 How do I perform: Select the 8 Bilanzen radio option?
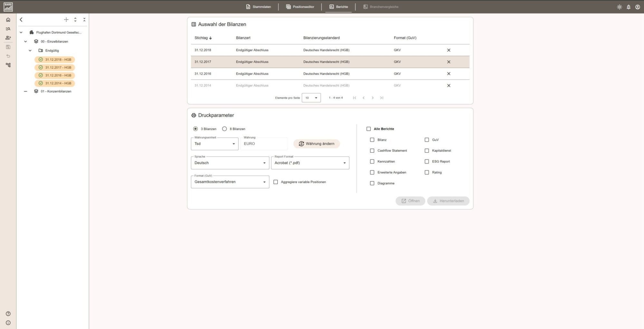tap(224, 129)
